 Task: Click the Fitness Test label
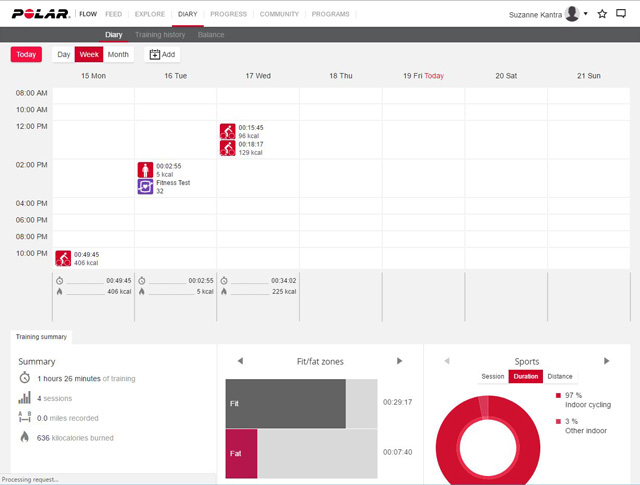pos(173,182)
